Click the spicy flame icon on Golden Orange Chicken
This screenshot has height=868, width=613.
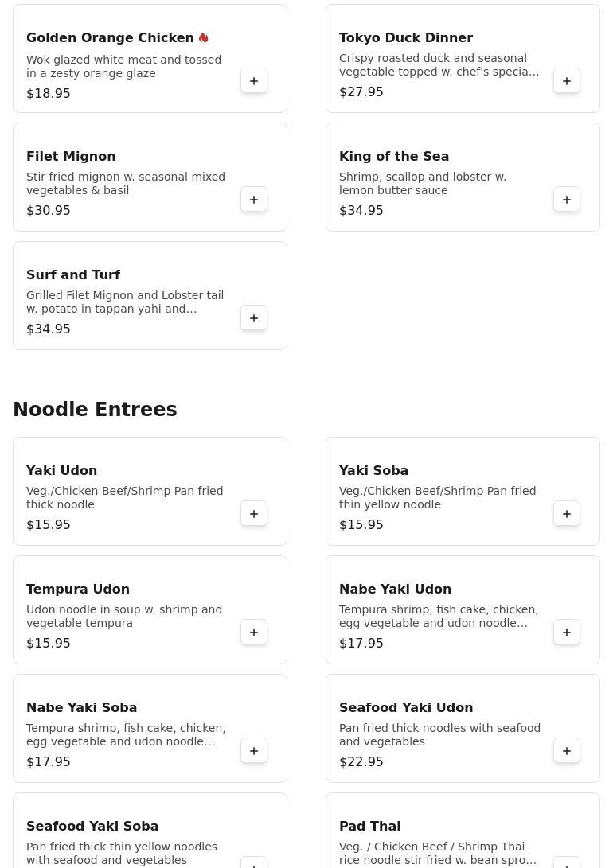click(x=204, y=38)
